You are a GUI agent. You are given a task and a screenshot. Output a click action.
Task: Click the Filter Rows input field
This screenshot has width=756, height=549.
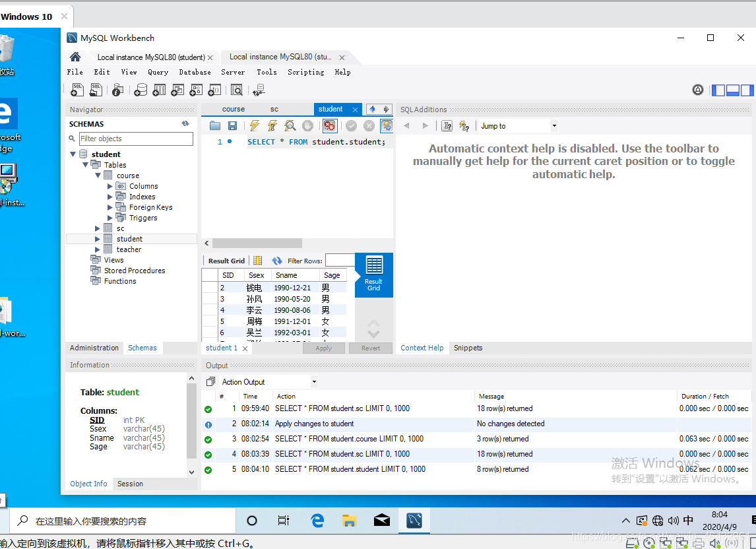(340, 261)
